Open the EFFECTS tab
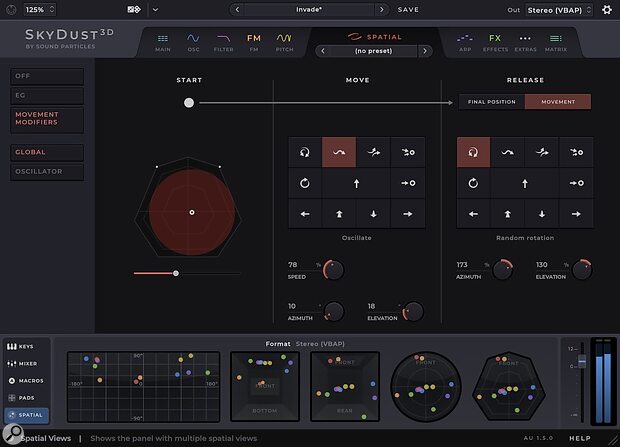The width and height of the screenshot is (620, 447). (495, 43)
